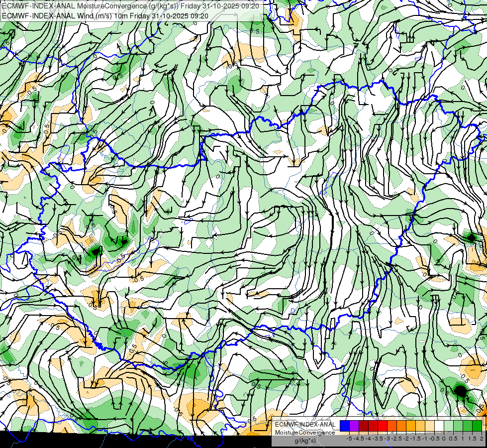Image resolution: width=487 pixels, height=448 pixels.
Task: Pick the dark maroon swatch between -4.5 and -4
Action: [364, 426]
